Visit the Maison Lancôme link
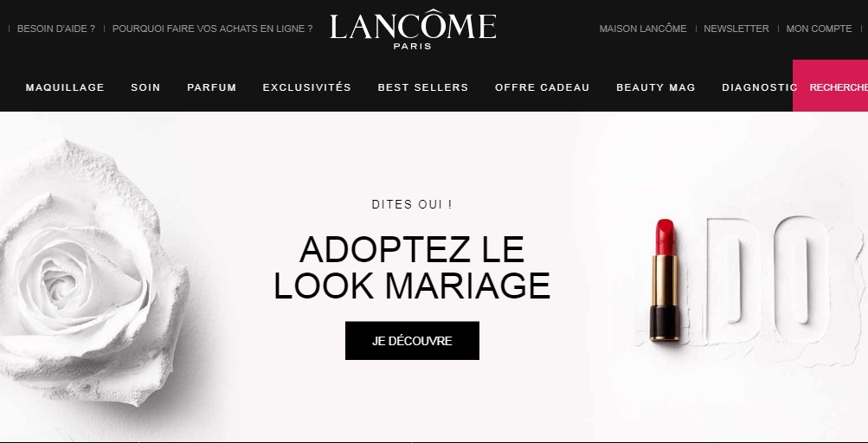 click(643, 29)
